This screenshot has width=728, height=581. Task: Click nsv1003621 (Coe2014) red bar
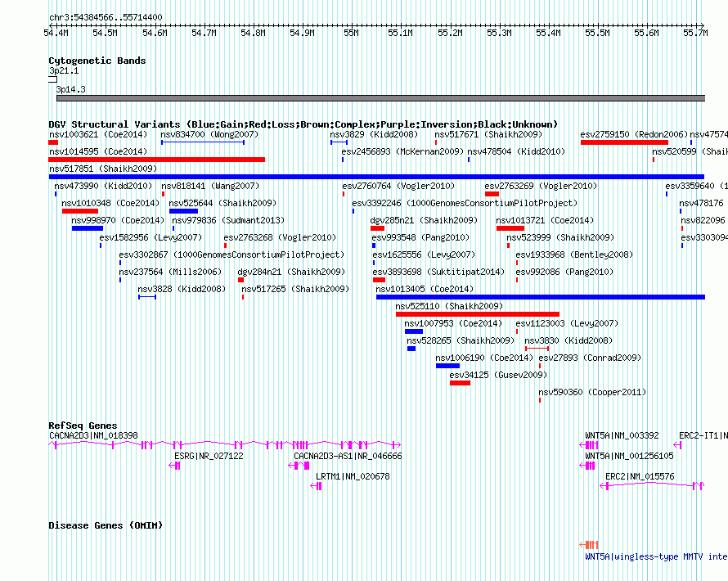click(53, 142)
